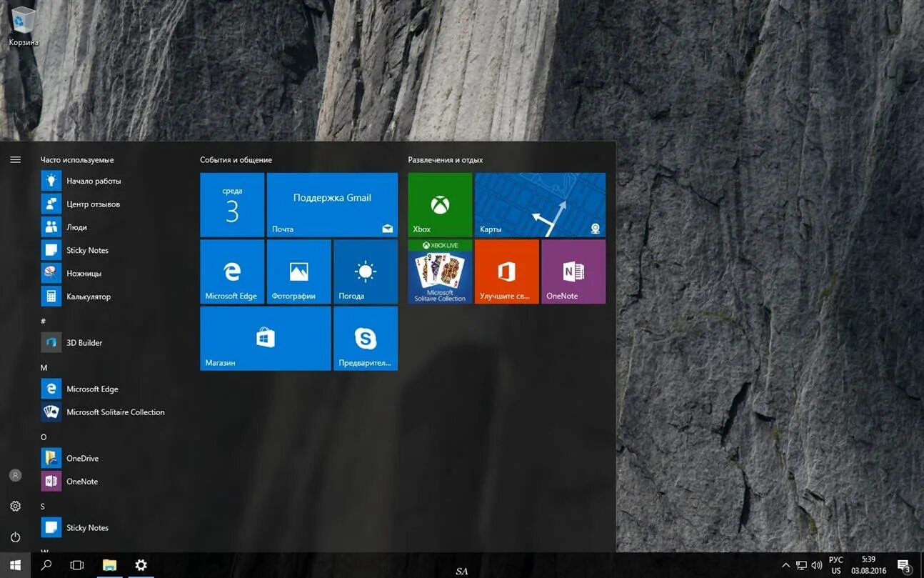Screen dimensions: 924x578
Task: Open network status tray icon
Action: (802, 565)
